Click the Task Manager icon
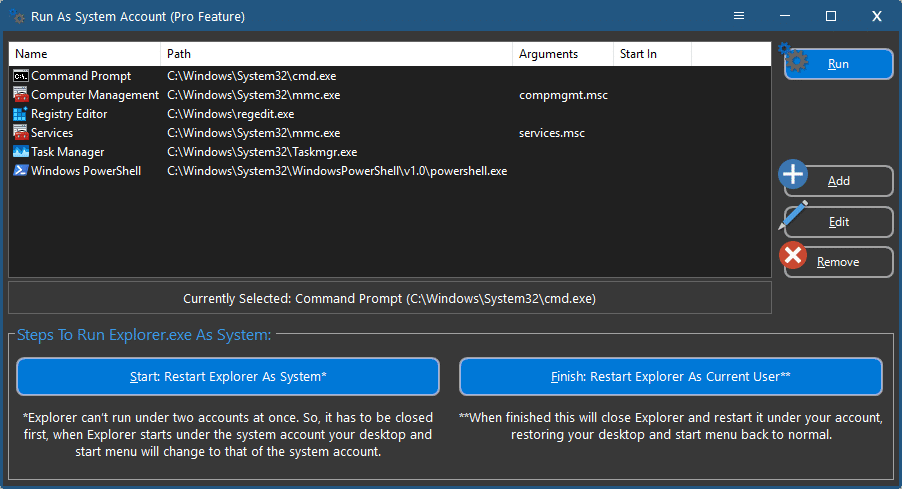This screenshot has width=902, height=489. (20, 152)
